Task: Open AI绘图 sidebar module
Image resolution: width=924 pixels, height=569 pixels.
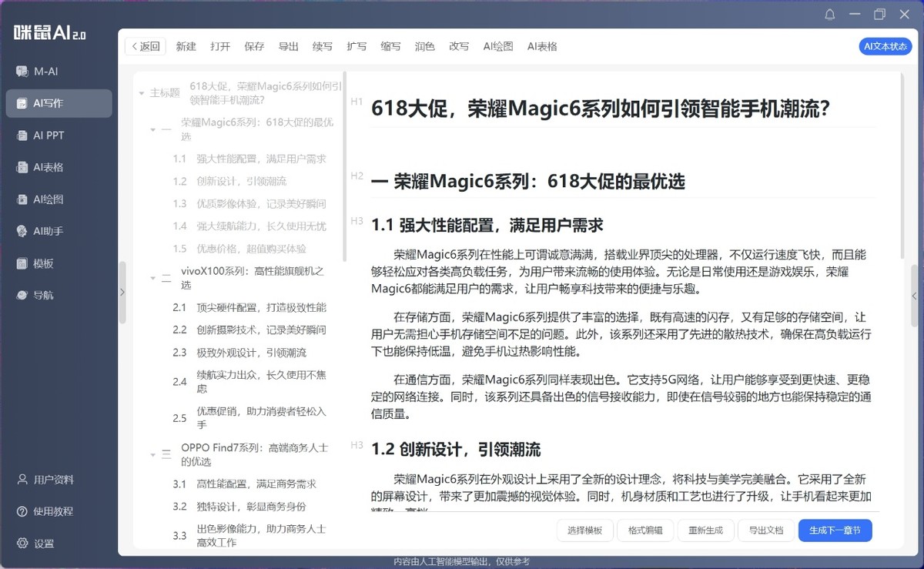Action: coord(59,199)
